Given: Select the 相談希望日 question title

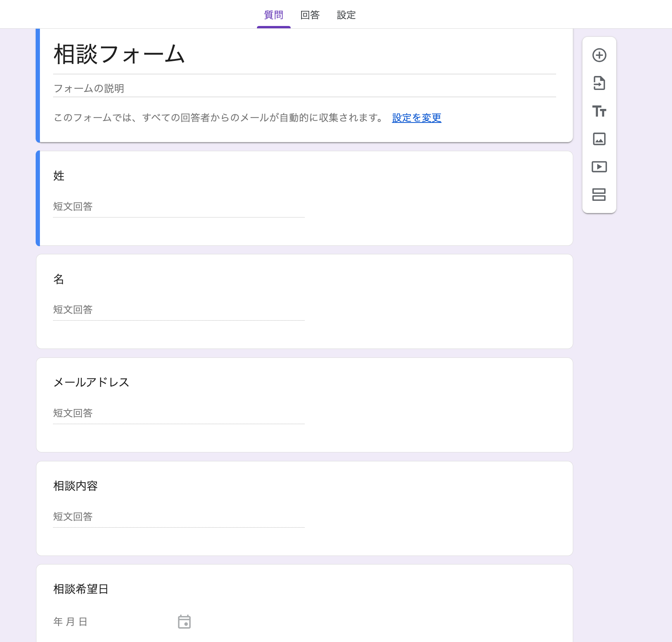Looking at the screenshot, I should tap(81, 589).
